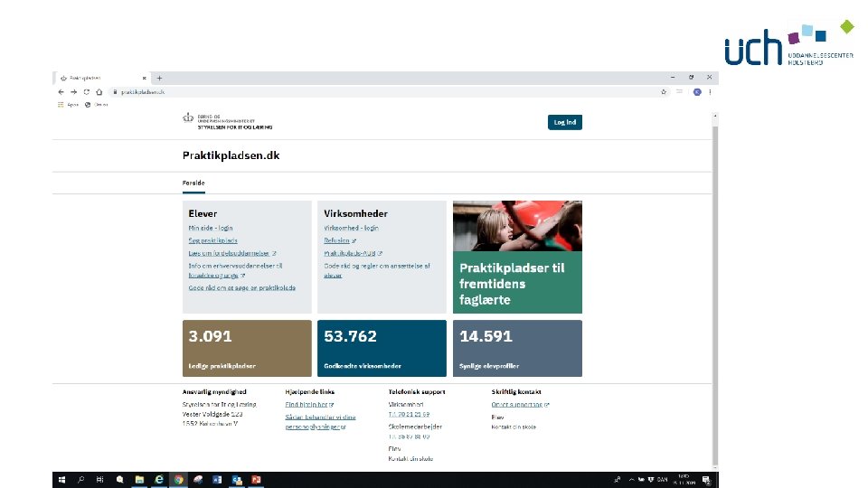Click the 3.091 Ledige praktikpladser tile

[247, 348]
